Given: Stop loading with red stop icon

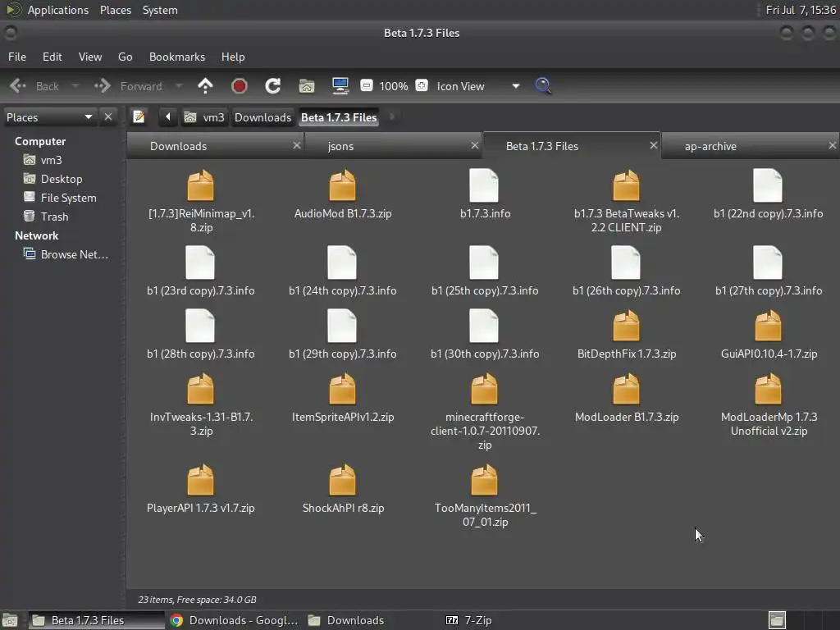Looking at the screenshot, I should [239, 85].
